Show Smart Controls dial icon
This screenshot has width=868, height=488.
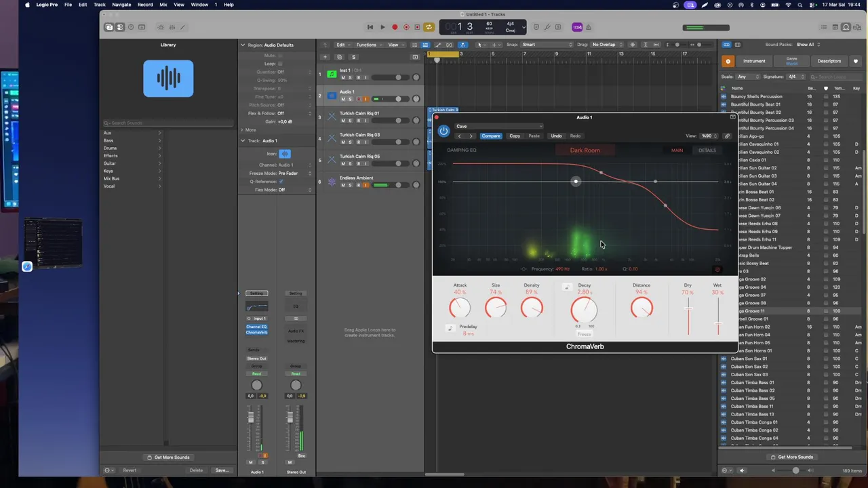(x=161, y=27)
